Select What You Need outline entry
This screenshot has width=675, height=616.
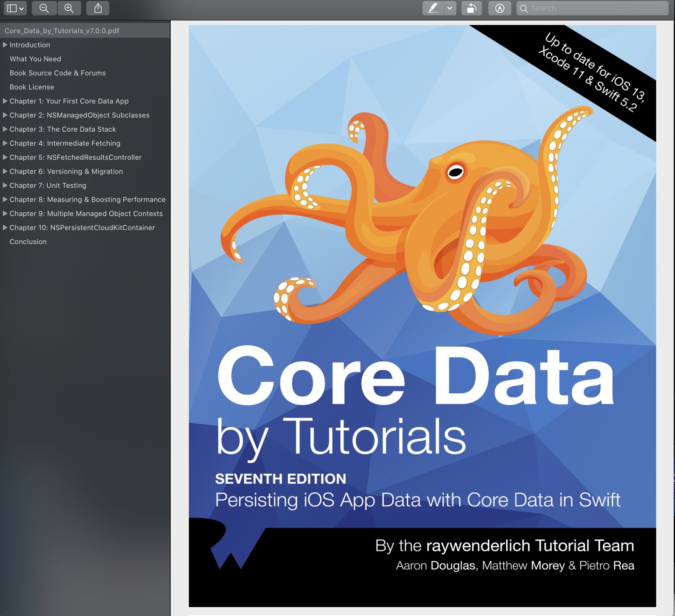[35, 59]
